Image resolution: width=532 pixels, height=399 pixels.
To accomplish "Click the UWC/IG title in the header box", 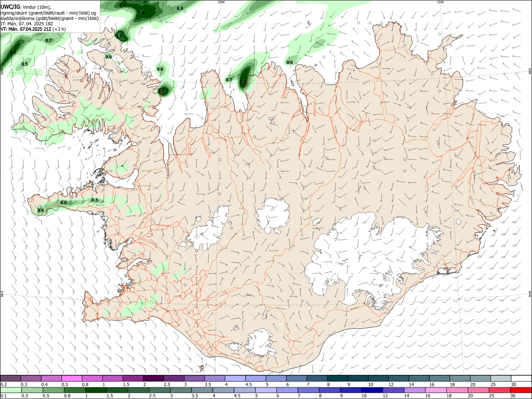I will (10, 7).
